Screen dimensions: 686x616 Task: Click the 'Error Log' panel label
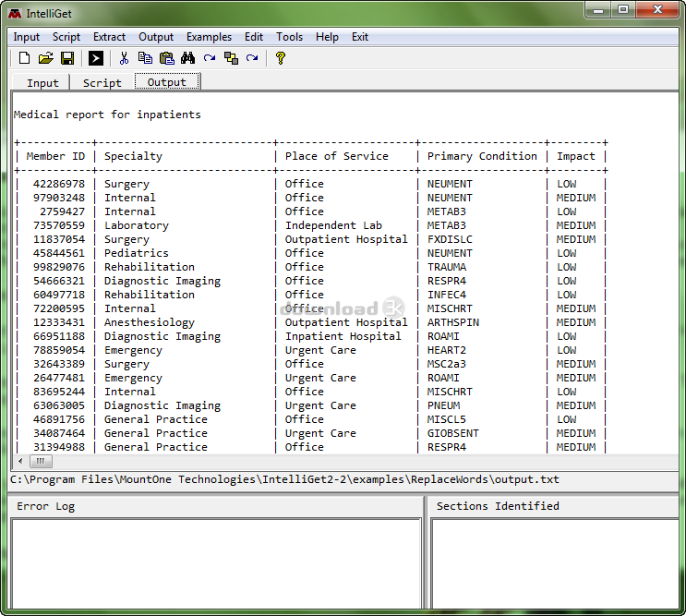[45, 506]
